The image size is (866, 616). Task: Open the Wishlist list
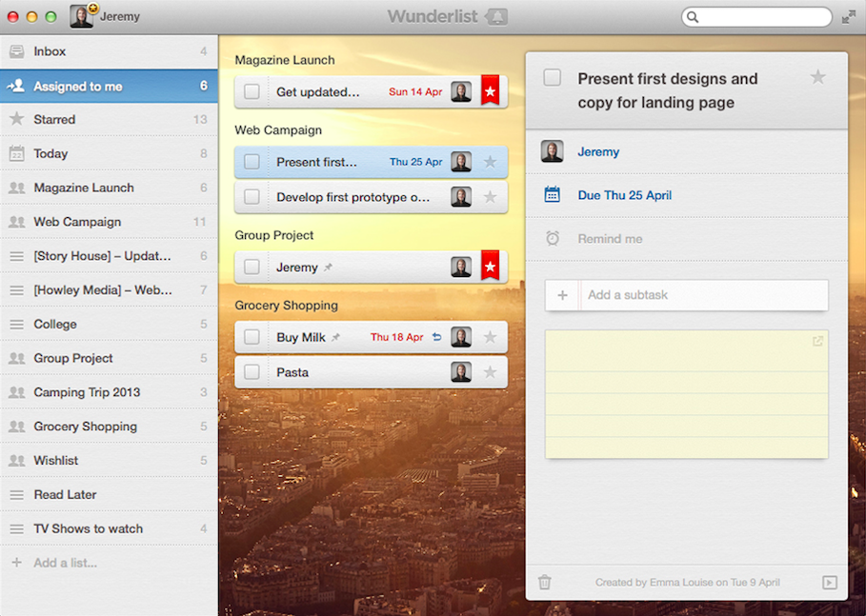[x=109, y=461]
